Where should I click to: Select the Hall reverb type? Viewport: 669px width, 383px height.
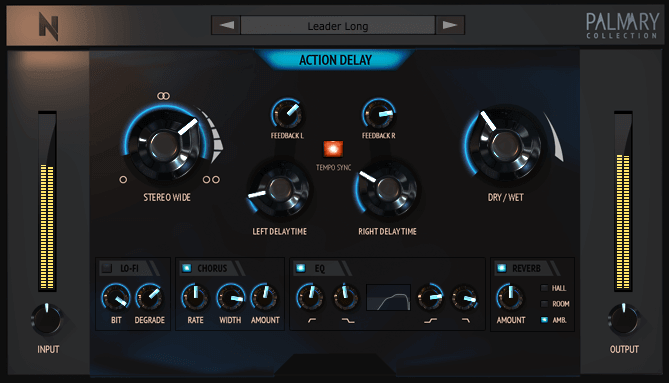tap(544, 288)
